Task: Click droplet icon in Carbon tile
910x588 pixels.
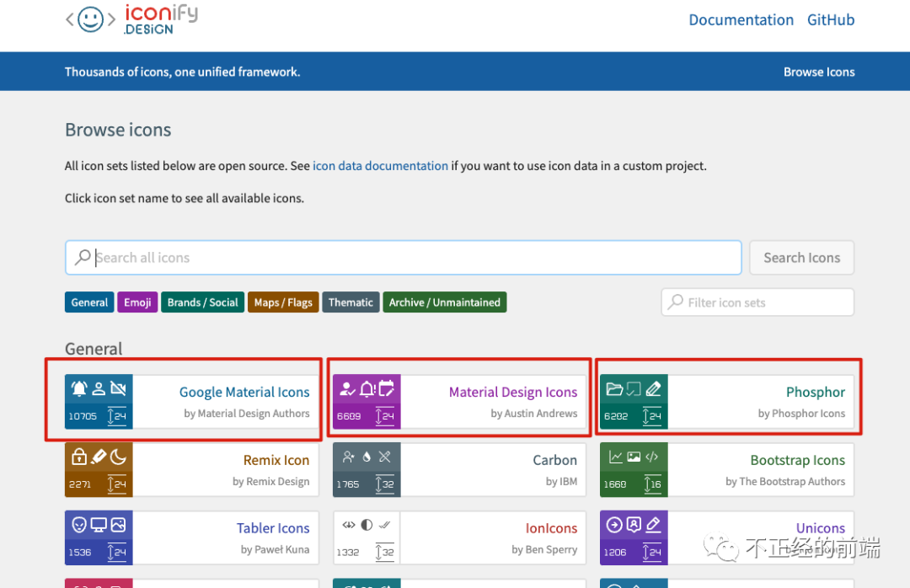Action: pyautogui.click(x=367, y=457)
